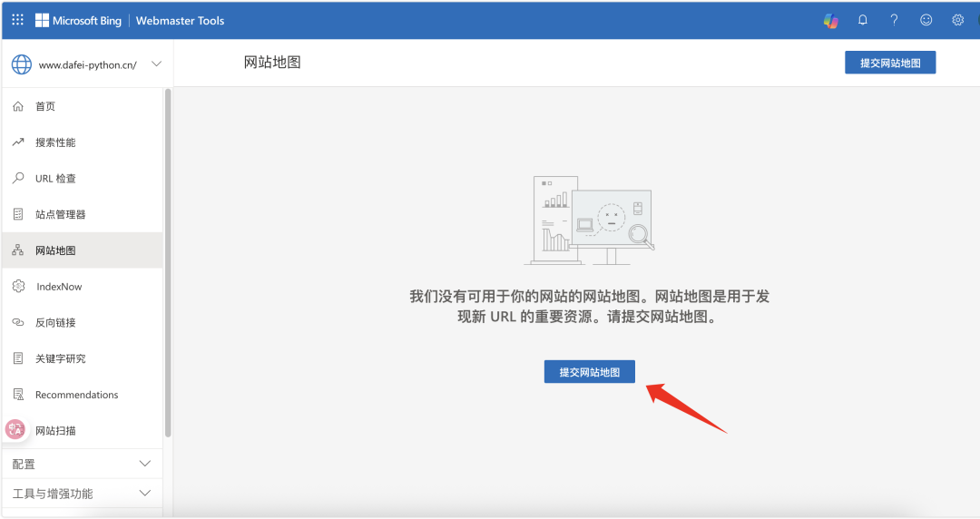980x519 pixels.
Task: Open the Copilot icon in header
Action: pos(830,21)
